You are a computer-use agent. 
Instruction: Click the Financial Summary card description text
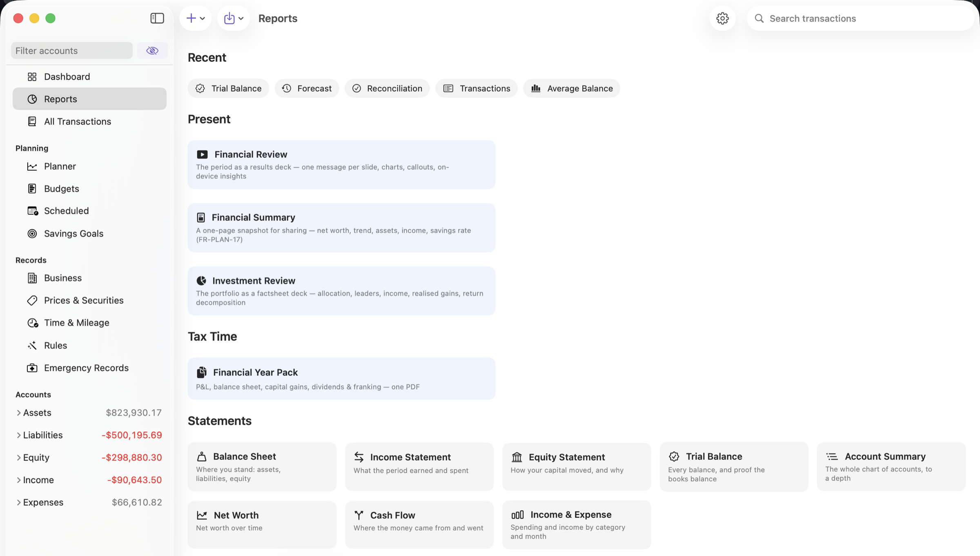(x=334, y=235)
